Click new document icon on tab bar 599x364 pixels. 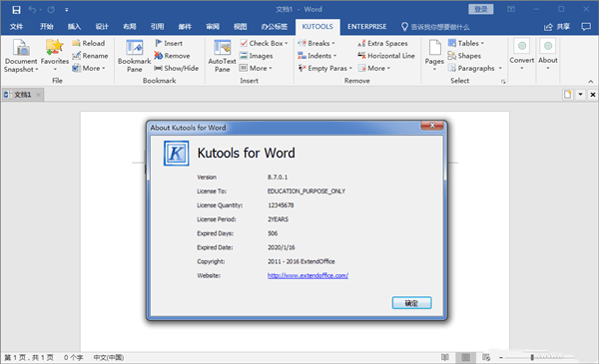click(568, 95)
